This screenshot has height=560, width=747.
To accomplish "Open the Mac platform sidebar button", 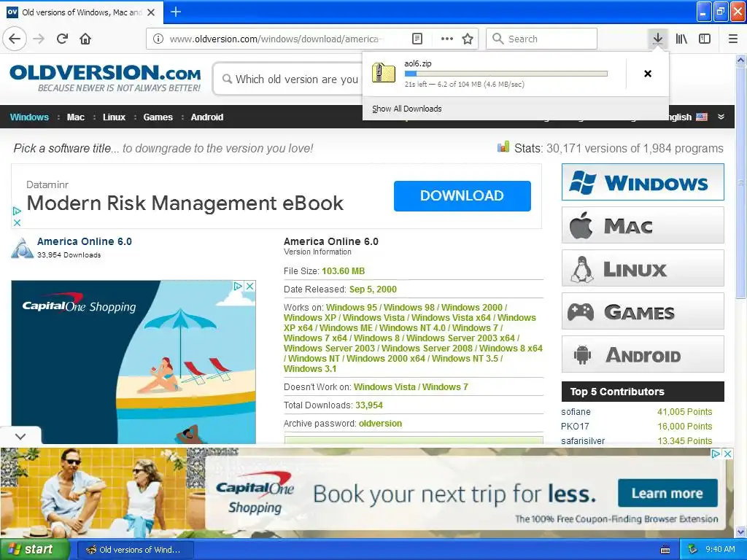I will tap(643, 225).
